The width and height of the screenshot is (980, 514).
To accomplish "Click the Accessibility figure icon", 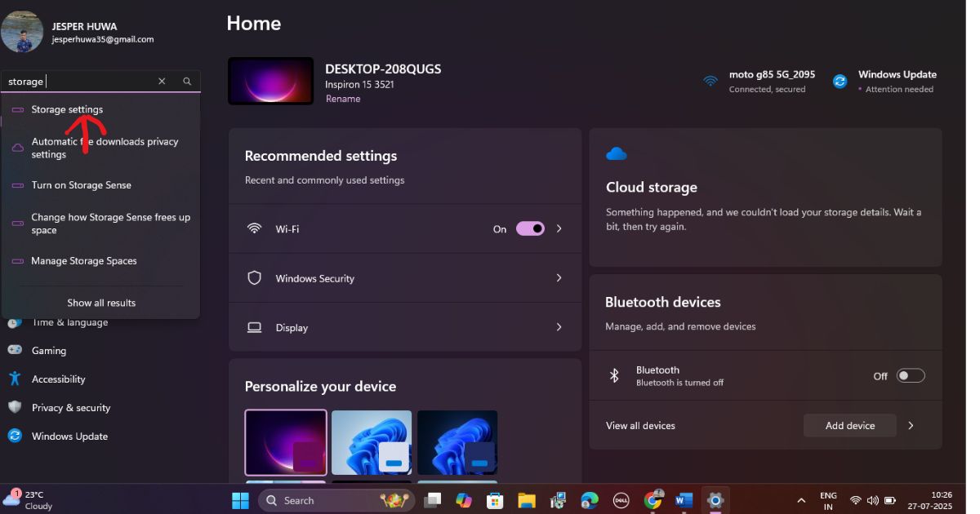I will (x=15, y=379).
